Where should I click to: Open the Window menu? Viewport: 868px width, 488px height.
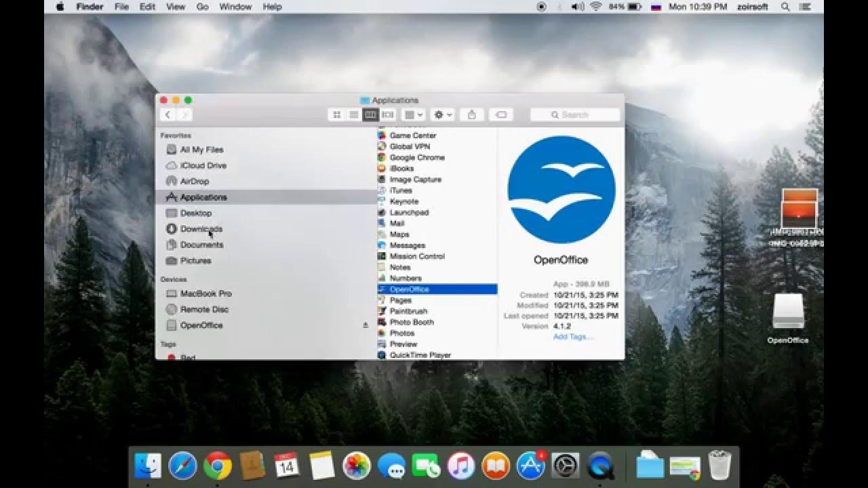tap(235, 7)
